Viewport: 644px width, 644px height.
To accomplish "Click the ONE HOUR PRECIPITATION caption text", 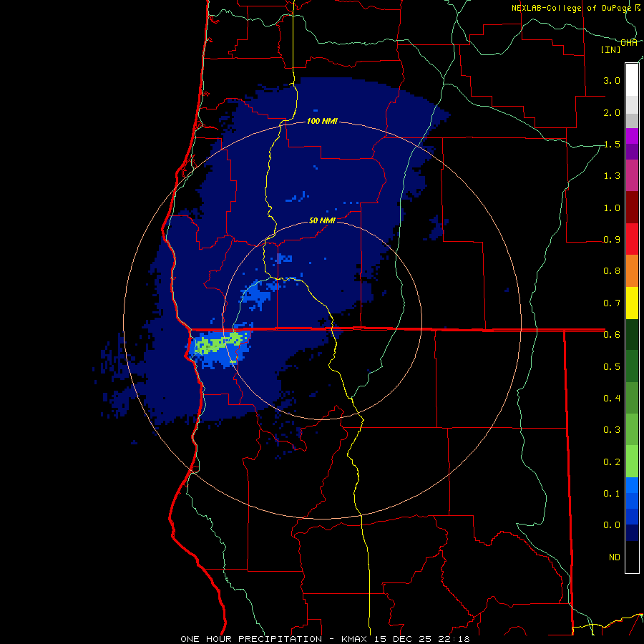I will 251,639.
